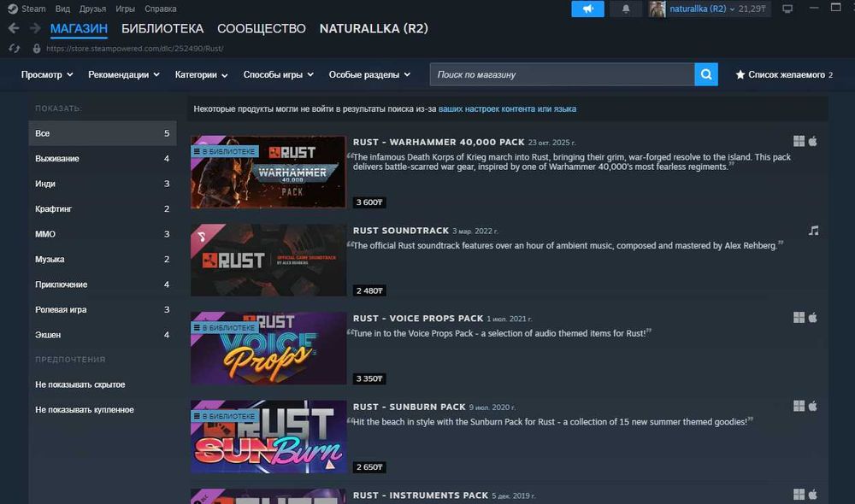Open the announcements megaphone button
The image size is (855, 504).
click(x=587, y=9)
